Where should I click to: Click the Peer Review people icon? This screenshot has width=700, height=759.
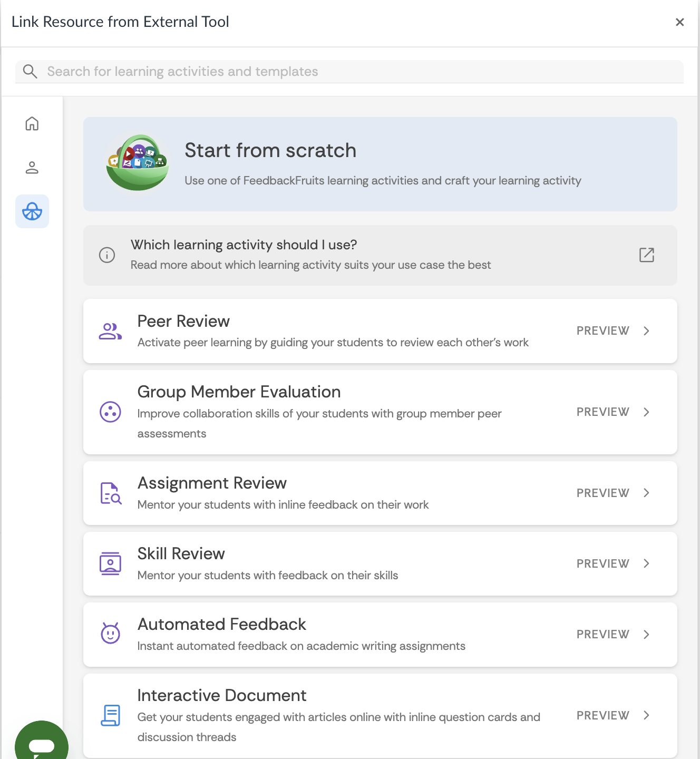110,330
